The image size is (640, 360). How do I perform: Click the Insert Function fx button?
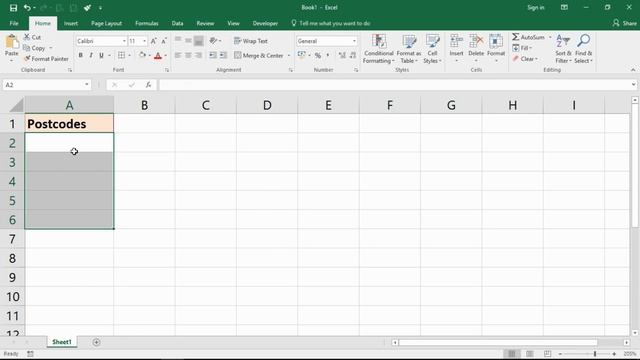149,84
